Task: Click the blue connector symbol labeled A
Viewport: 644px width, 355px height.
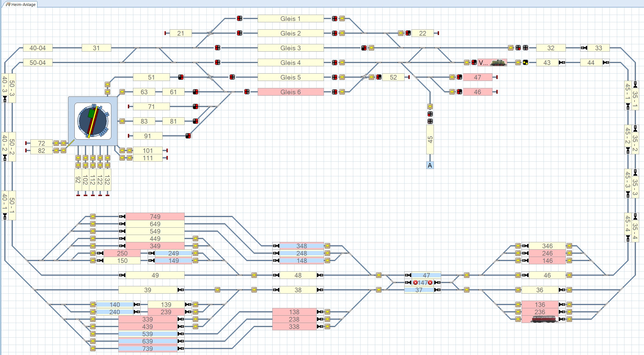Action: pyautogui.click(x=430, y=165)
